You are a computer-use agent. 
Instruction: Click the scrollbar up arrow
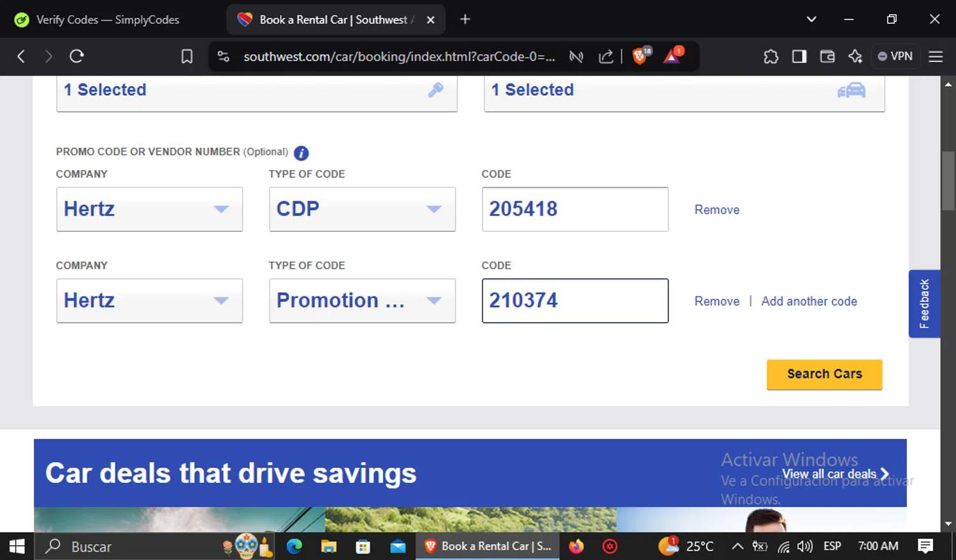point(948,83)
